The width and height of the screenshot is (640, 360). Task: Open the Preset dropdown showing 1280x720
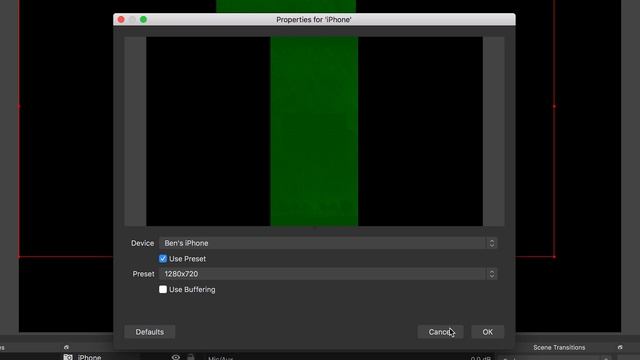pyautogui.click(x=328, y=274)
